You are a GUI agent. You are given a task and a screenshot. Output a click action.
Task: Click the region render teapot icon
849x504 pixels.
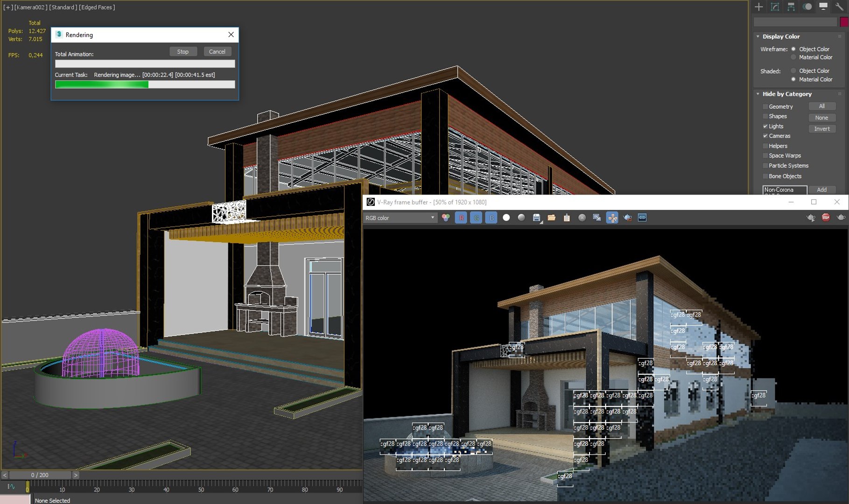[x=628, y=217]
